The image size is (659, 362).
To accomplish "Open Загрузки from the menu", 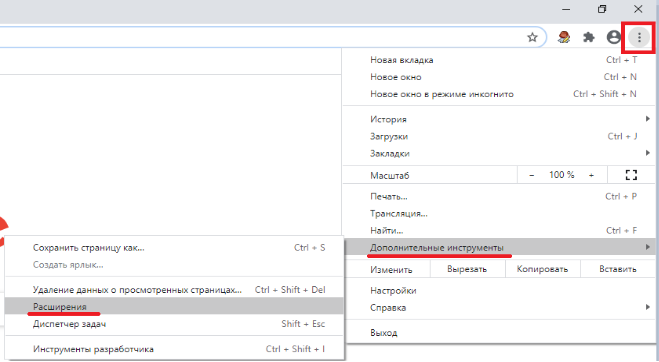I will point(499,136).
